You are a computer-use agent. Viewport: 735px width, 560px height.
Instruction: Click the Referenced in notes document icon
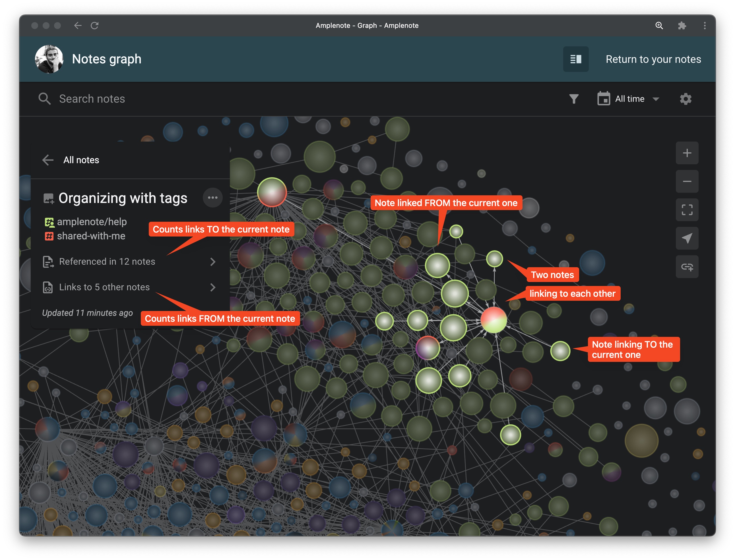pyautogui.click(x=48, y=262)
